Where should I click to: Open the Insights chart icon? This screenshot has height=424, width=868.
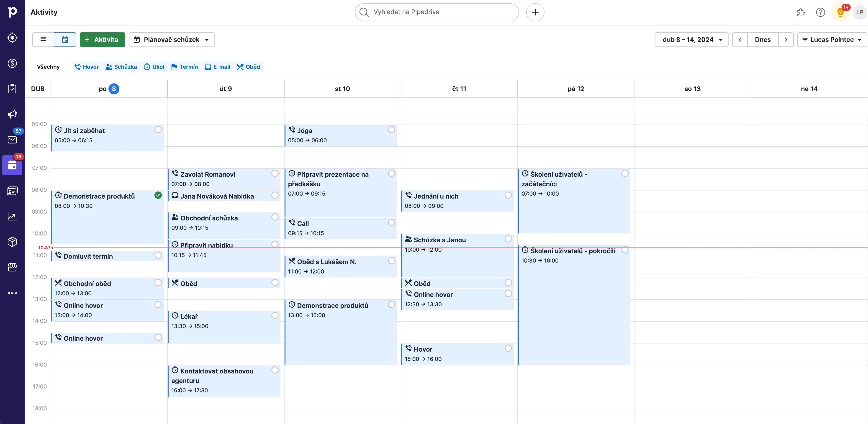tap(12, 216)
